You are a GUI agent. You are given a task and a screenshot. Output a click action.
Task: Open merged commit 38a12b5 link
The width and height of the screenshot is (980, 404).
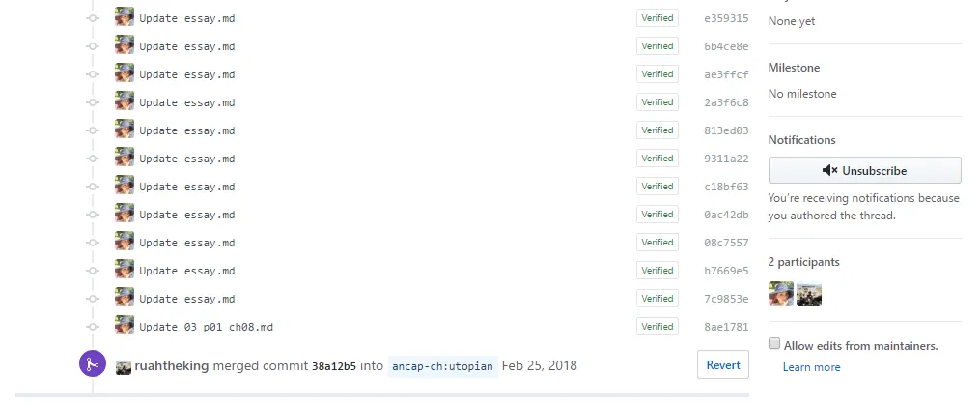pyautogui.click(x=334, y=366)
